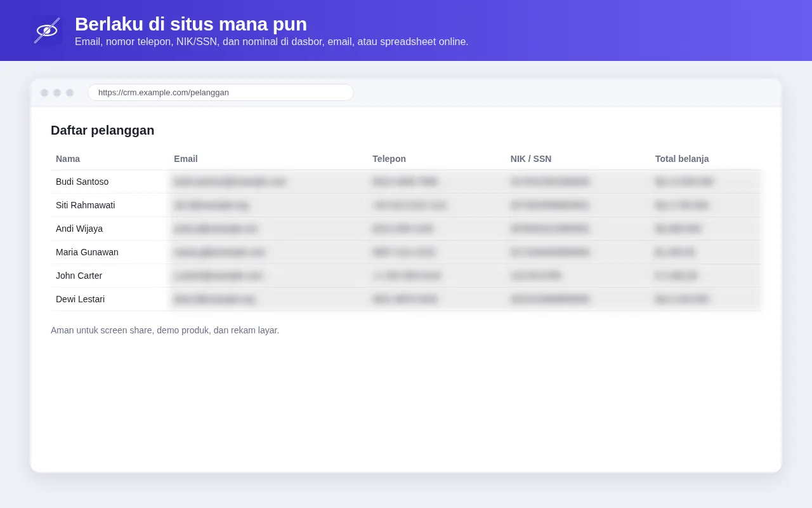Choose the "NIK / SSN" column header
The height and width of the screenshot is (508, 812).
pyautogui.click(x=531, y=159)
